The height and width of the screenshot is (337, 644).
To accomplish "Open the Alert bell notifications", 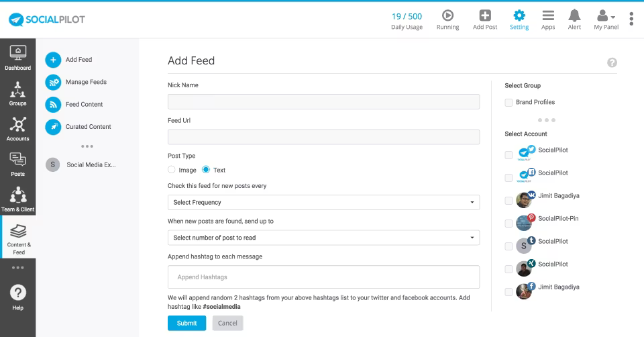I will [574, 15].
